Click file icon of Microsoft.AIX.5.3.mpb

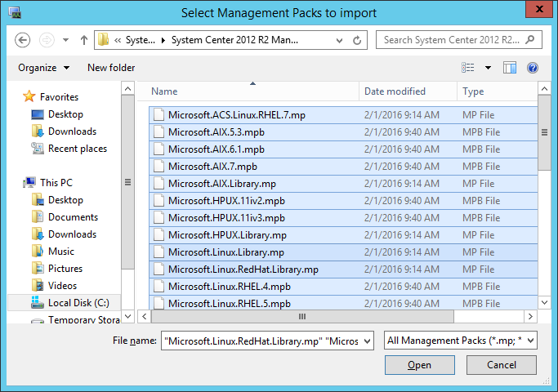(x=158, y=132)
